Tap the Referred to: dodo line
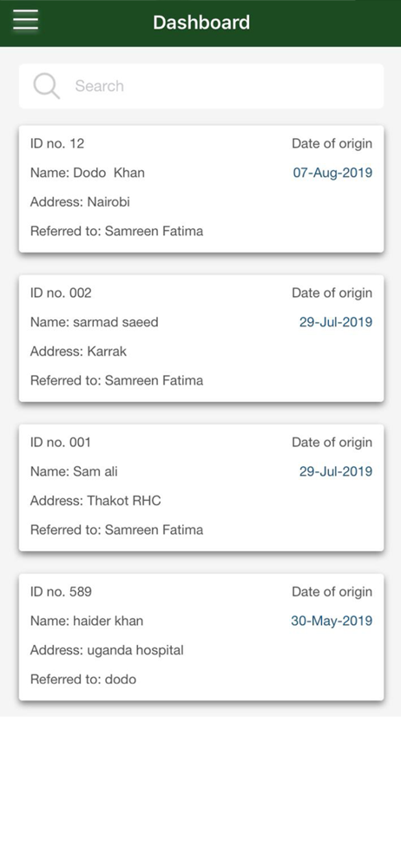This screenshot has height=868, width=401. (x=83, y=680)
